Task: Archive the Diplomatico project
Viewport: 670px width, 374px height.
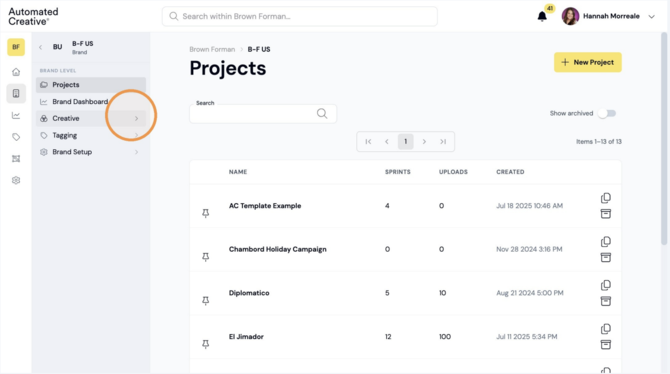Action: point(605,301)
